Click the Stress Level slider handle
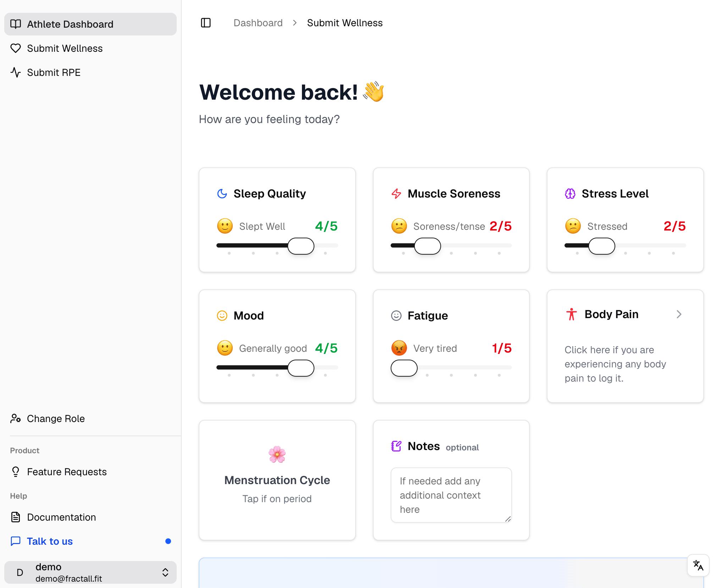 click(602, 246)
